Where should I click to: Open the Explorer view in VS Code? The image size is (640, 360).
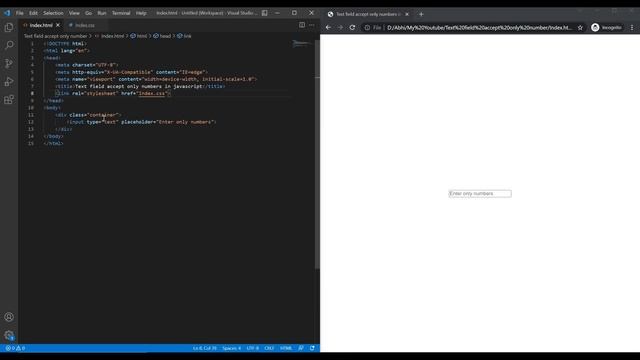click(9, 27)
